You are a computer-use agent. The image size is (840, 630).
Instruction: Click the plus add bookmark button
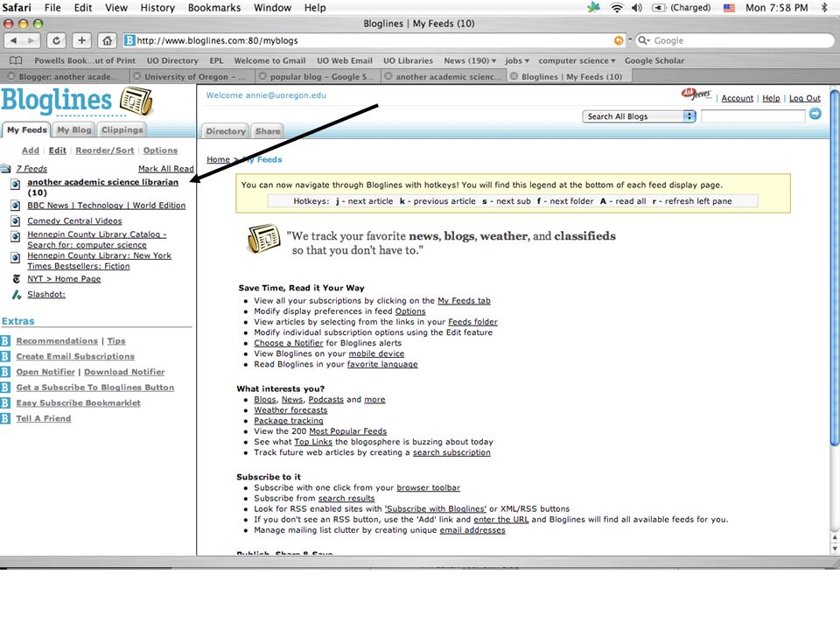pos(81,41)
